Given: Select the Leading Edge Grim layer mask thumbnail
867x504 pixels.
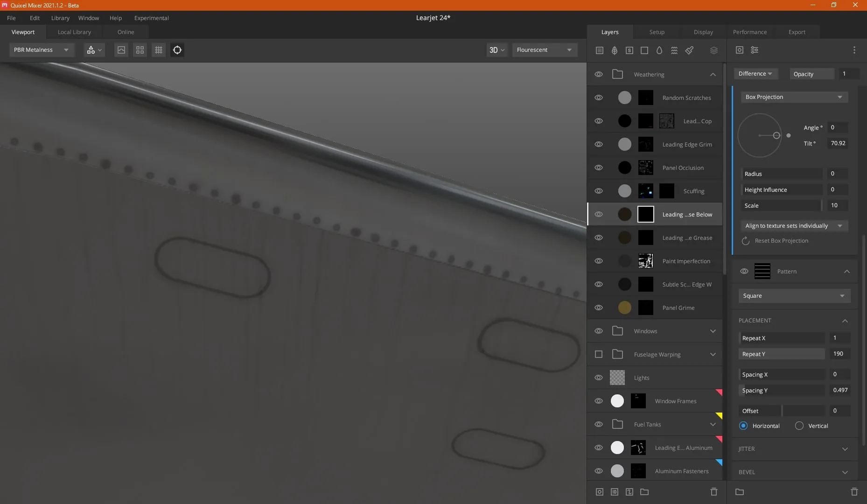Looking at the screenshot, I should click(x=646, y=144).
